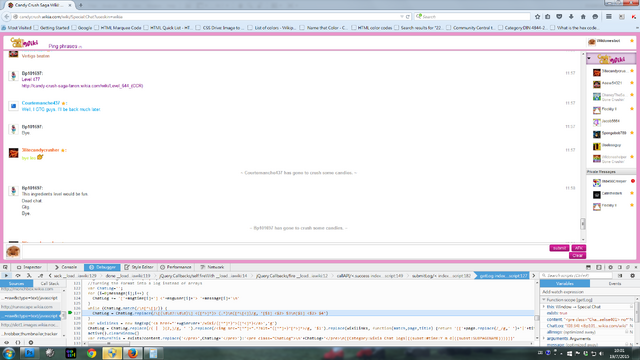This screenshot has width=640, height=360.
Task: Expand the 'this Window' variable
Action: [x=544, y=307]
